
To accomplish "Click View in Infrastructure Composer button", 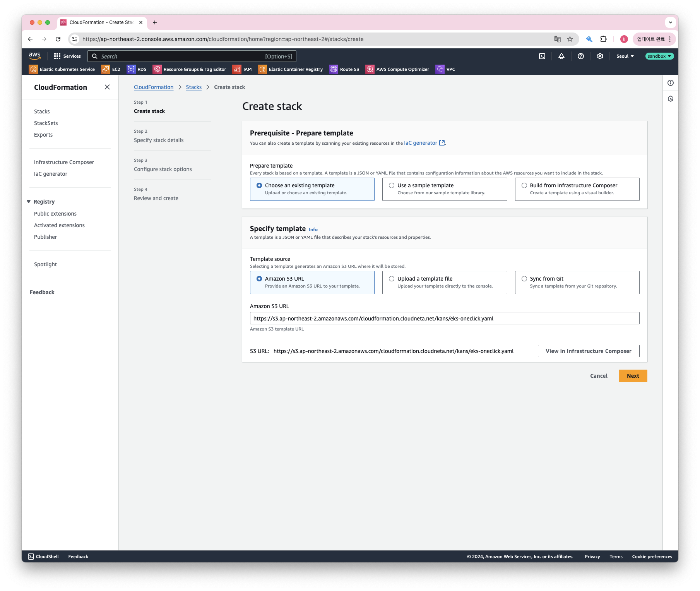I will coord(589,351).
